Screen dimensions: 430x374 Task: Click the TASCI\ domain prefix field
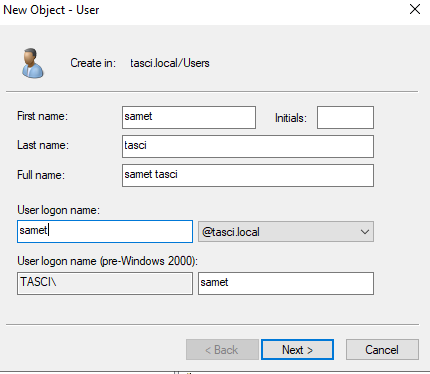(x=105, y=283)
